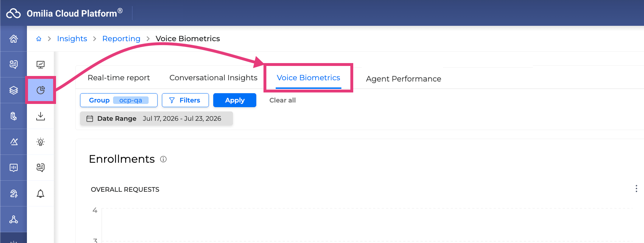Screen dimensions: 644x243
Task: Click the Omilia cloud logo icon
Action: pos(14,13)
